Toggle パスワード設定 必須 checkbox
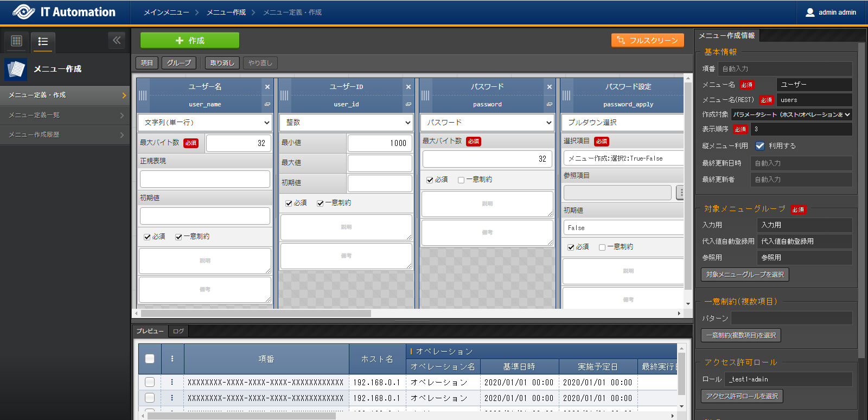The width and height of the screenshot is (868, 420). pos(571,247)
